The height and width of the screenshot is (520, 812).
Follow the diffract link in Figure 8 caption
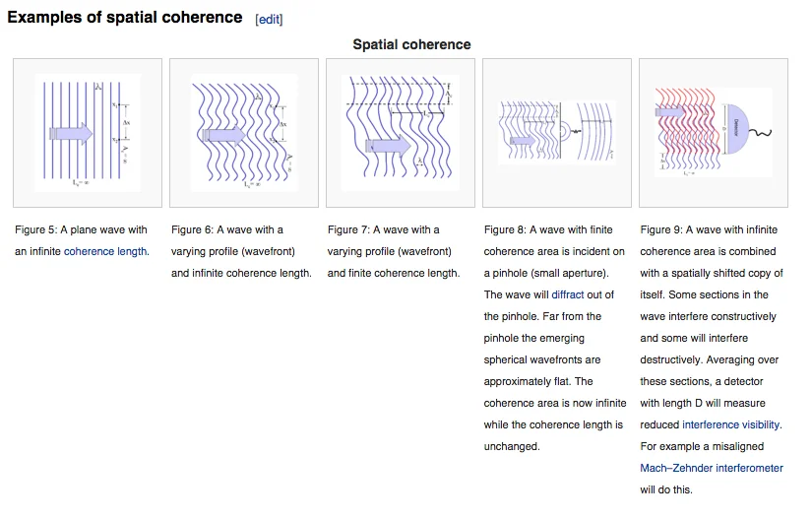pyautogui.click(x=568, y=294)
